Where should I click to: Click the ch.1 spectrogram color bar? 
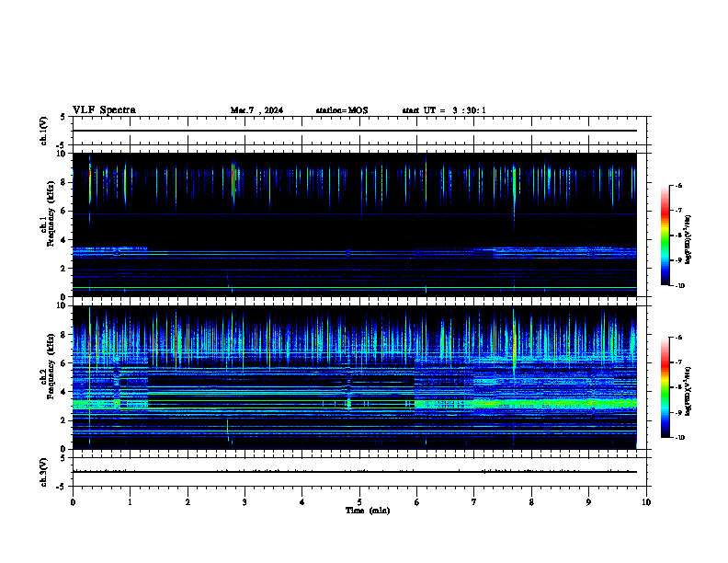pos(665,236)
